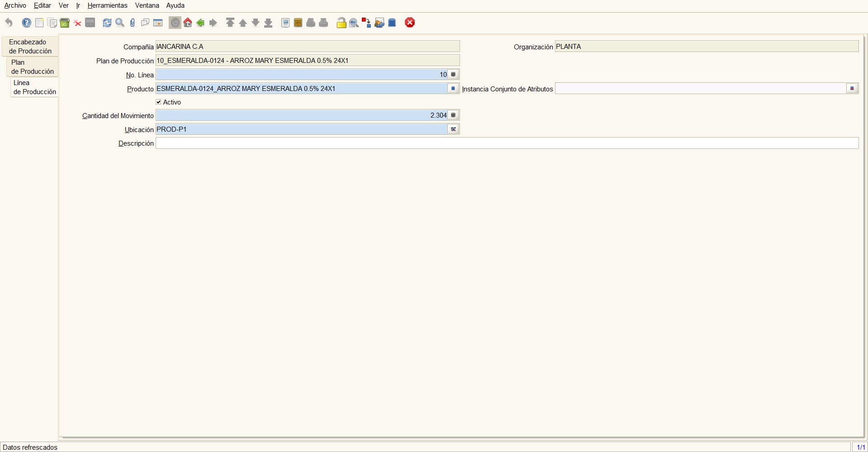Go to the menu with the red Home icon
Image resolution: width=868 pixels, height=452 pixels.
(188, 23)
